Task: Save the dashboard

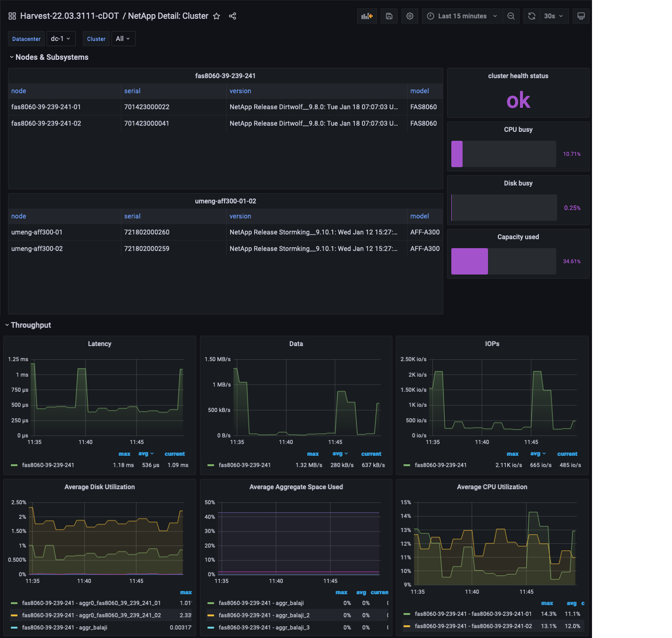Action: pyautogui.click(x=389, y=16)
